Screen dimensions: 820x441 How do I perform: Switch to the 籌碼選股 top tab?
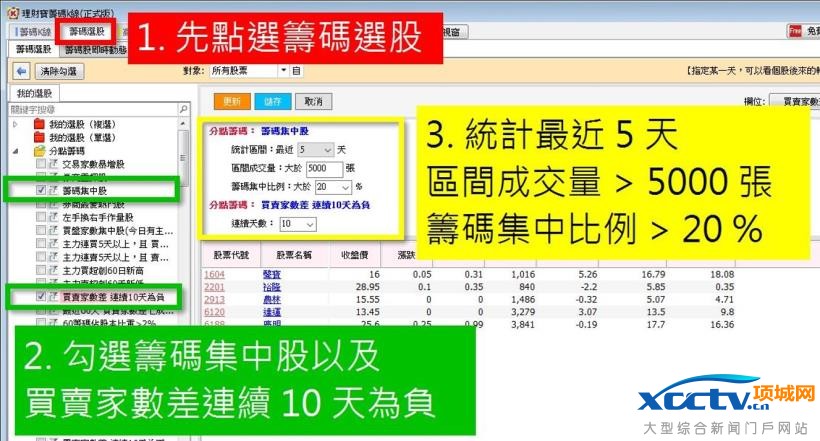86,31
